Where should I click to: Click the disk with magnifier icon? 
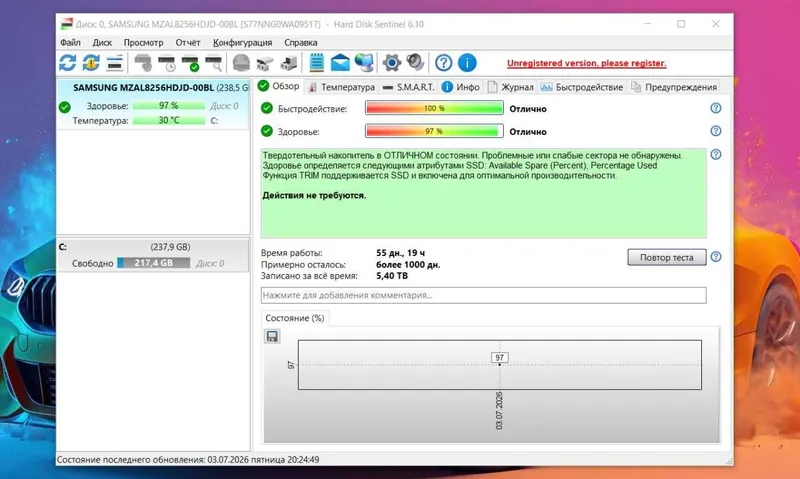click(214, 63)
